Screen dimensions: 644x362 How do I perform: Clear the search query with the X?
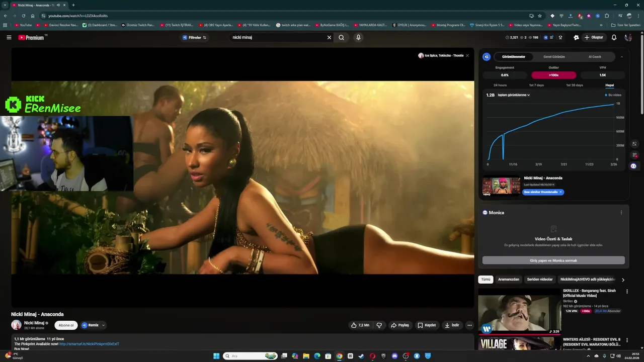[330, 37]
